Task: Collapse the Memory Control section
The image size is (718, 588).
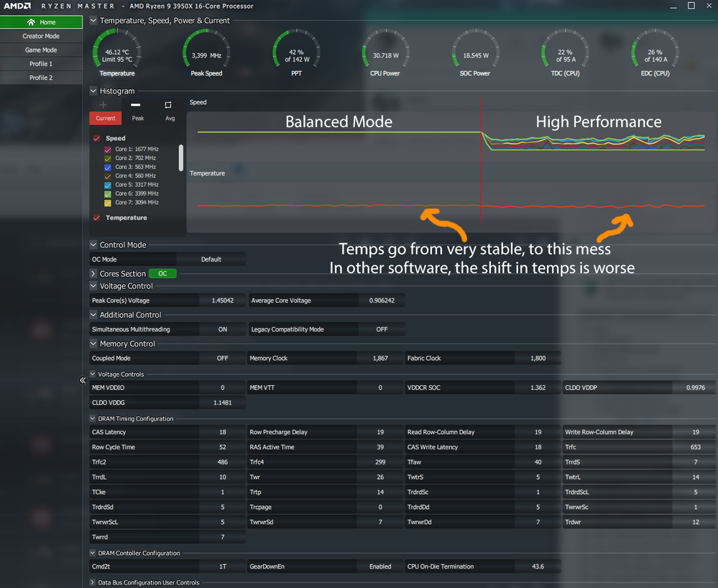Action: pos(93,344)
